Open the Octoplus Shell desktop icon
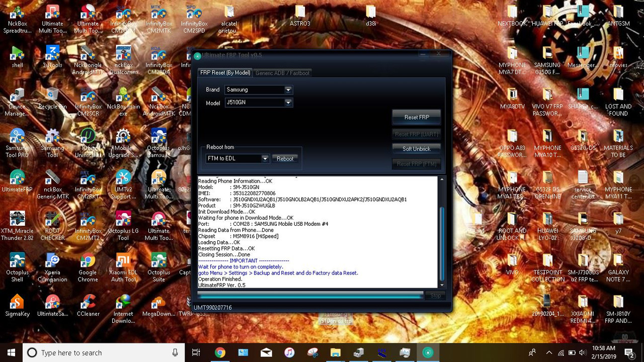 click(x=17, y=267)
